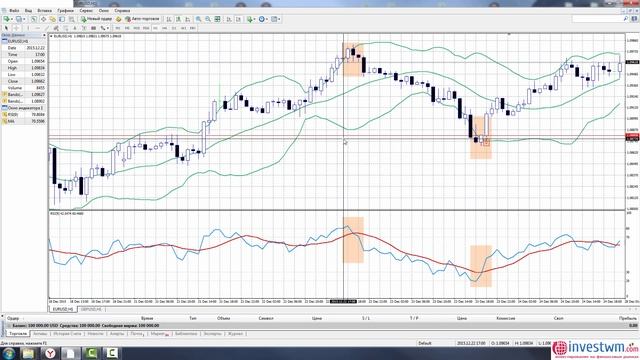640x360 pixels.
Task: Click the zoom in magnifier icon
Action: point(198,19)
